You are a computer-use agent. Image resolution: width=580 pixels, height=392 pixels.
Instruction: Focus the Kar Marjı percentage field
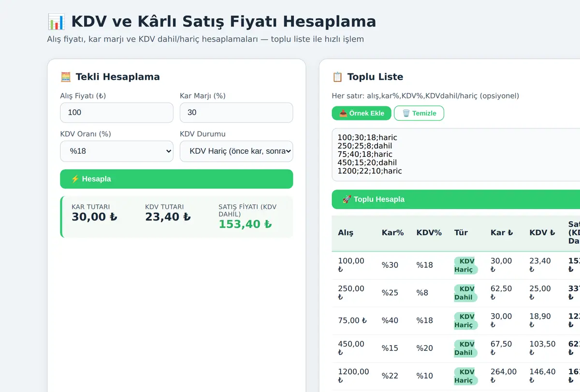tap(236, 113)
